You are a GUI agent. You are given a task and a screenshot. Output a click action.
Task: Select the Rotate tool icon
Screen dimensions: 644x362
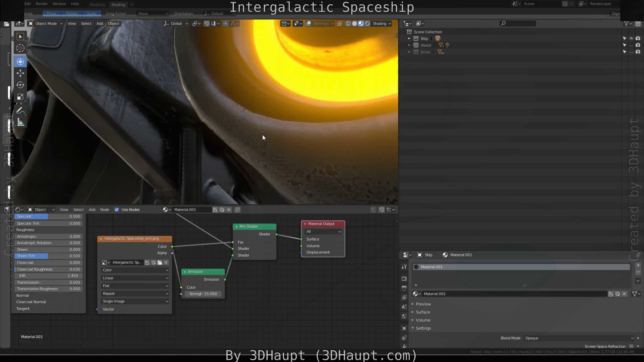(x=20, y=85)
